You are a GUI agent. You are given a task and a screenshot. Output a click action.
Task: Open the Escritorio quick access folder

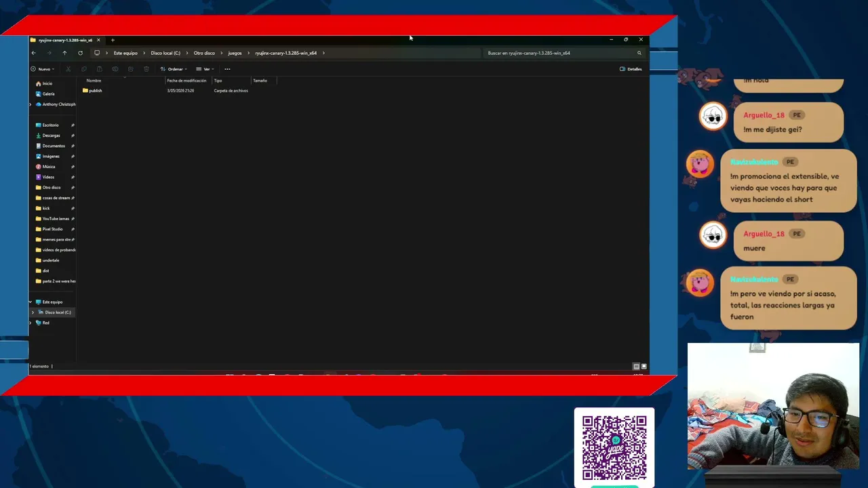(47, 125)
